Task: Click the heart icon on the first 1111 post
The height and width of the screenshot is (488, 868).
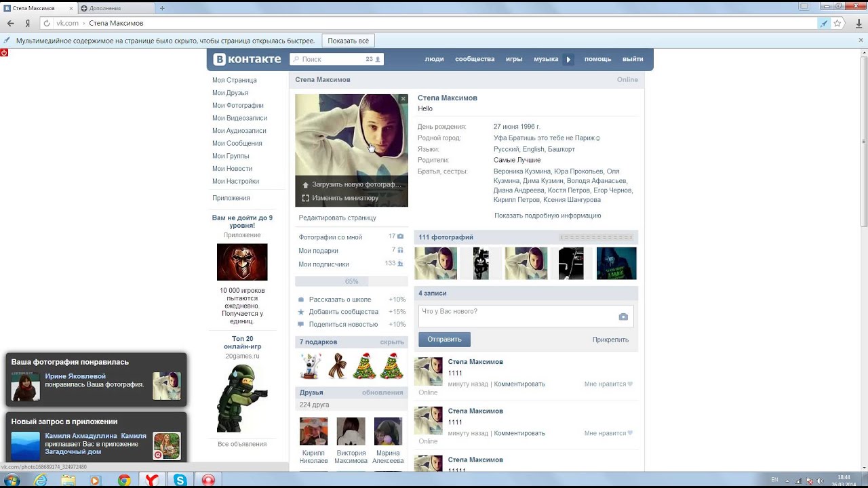Action: (x=630, y=384)
